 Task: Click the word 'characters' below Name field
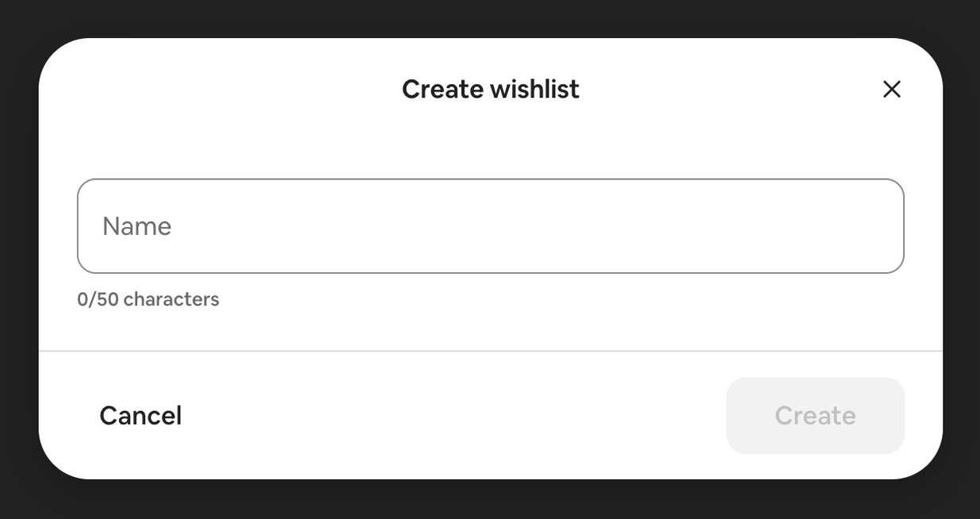(x=171, y=299)
